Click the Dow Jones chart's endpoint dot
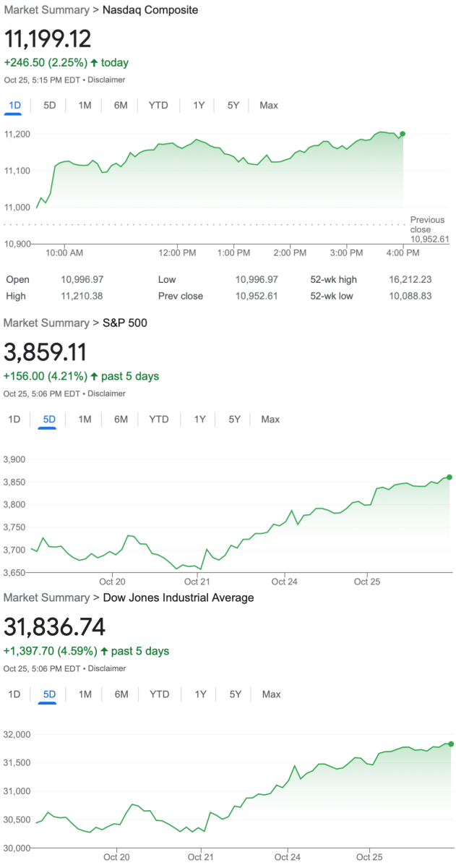Image resolution: width=456 pixels, height=868 pixels. tap(451, 744)
